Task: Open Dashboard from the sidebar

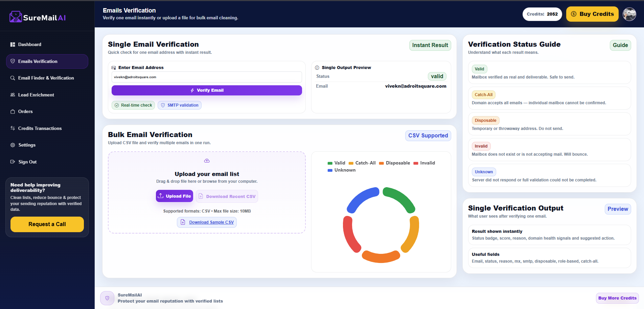Action: pyautogui.click(x=47, y=45)
